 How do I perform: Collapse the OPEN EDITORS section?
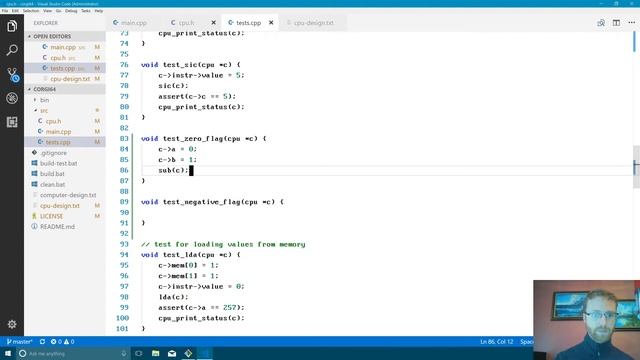(x=52, y=36)
